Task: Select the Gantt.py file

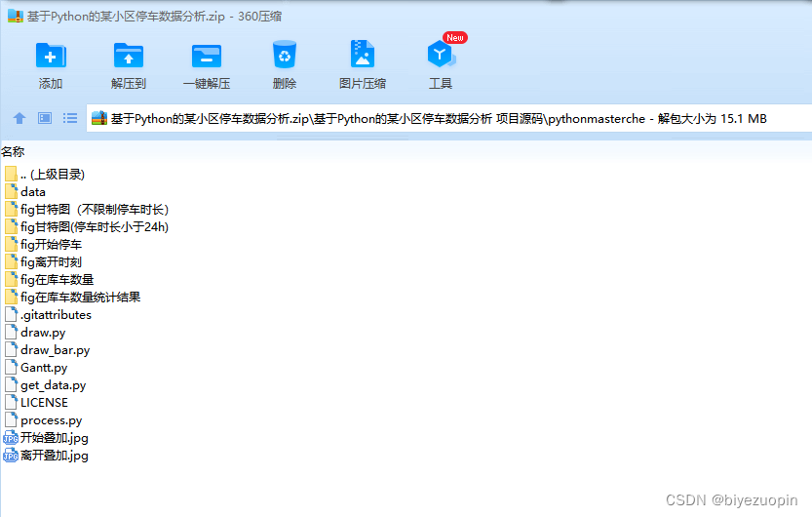Action: point(36,368)
